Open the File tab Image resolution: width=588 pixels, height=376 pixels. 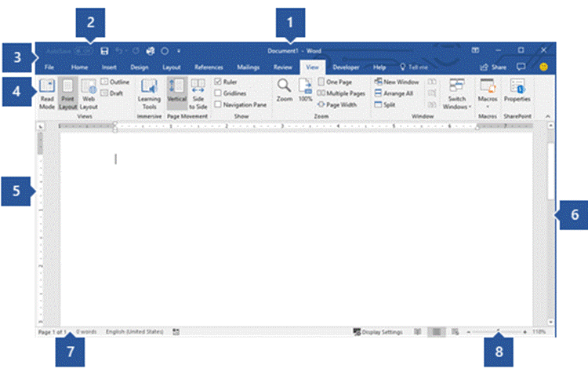49,68
